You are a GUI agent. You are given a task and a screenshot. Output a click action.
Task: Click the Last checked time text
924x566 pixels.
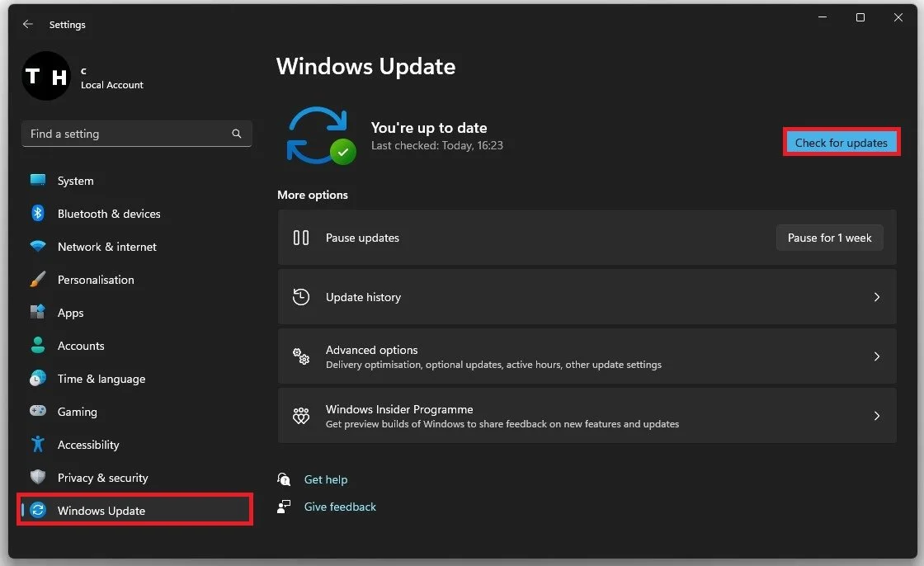pyautogui.click(x=436, y=145)
